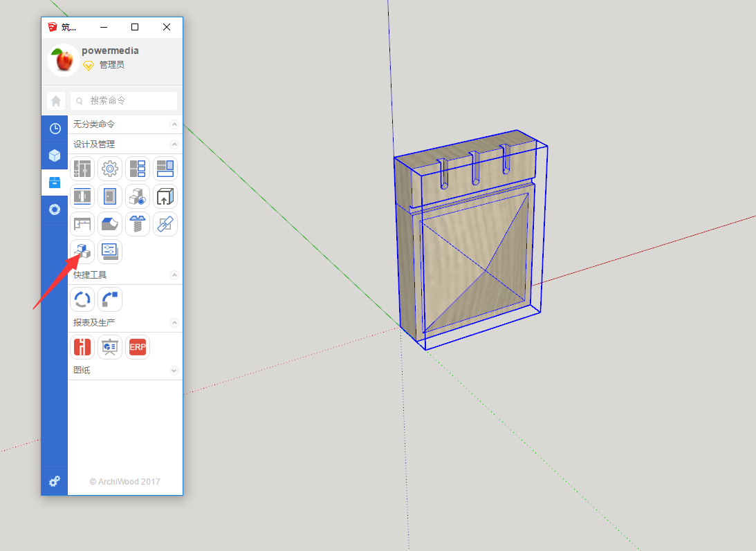
Task: Open the sliders parameter panel icon
Action: [110, 252]
